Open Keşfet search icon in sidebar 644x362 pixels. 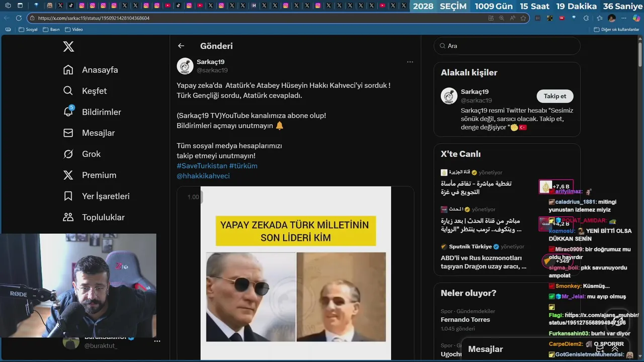68,91
